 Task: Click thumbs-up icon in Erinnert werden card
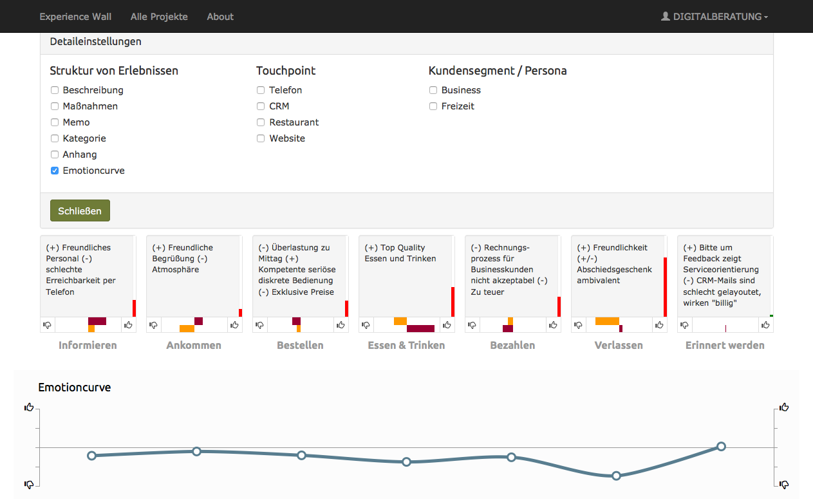coord(765,325)
